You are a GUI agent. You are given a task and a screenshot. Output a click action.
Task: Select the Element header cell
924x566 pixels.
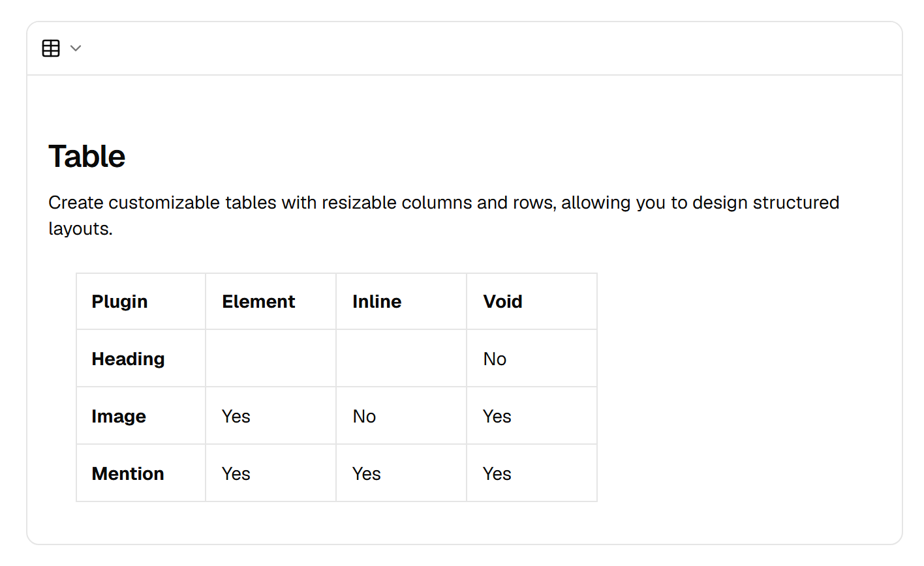271,301
